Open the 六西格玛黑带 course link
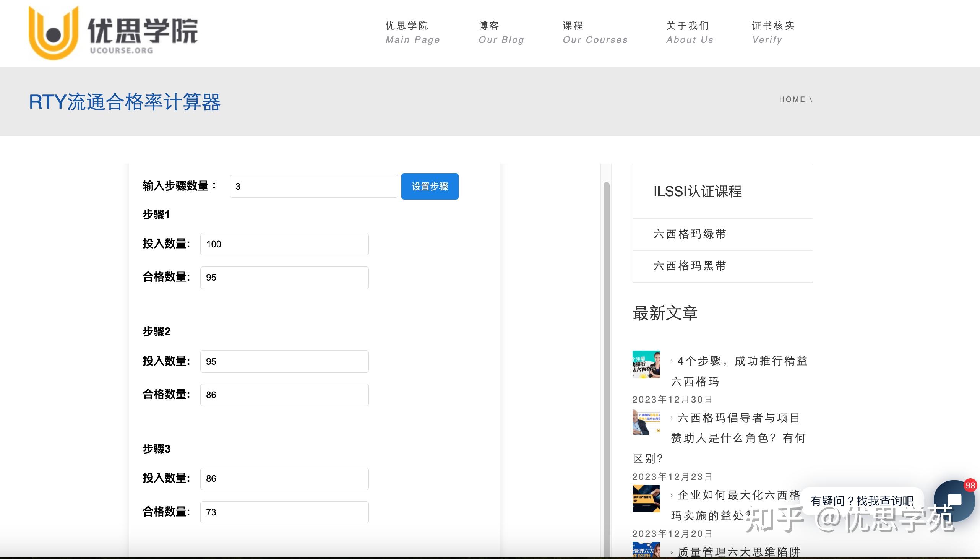Viewport: 980px width, 559px height. click(x=689, y=266)
